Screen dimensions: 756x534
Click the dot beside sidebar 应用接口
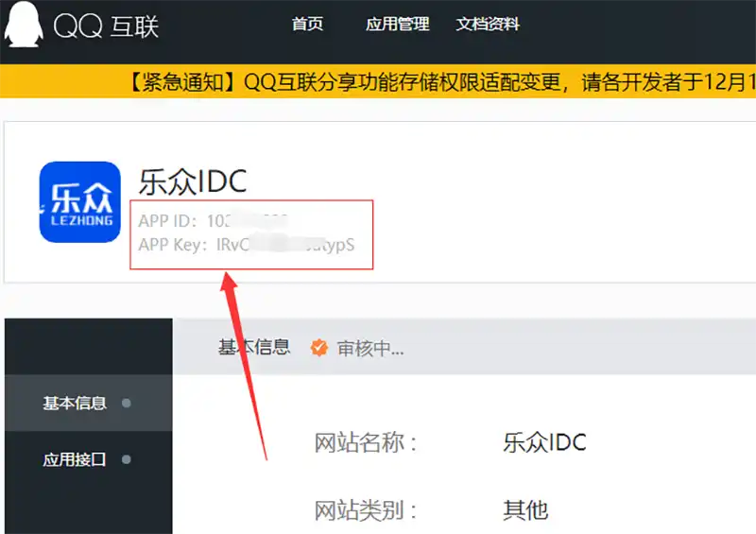click(x=127, y=460)
